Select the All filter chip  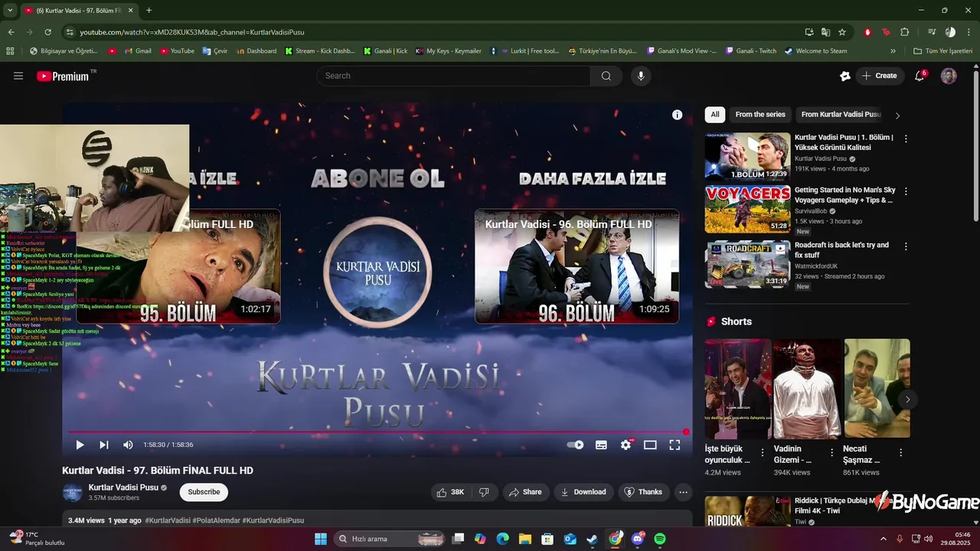715,115
